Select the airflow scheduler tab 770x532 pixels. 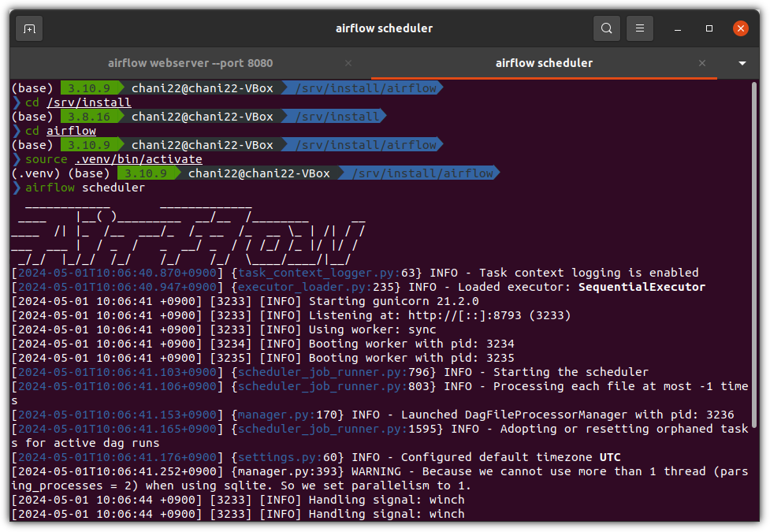point(544,63)
